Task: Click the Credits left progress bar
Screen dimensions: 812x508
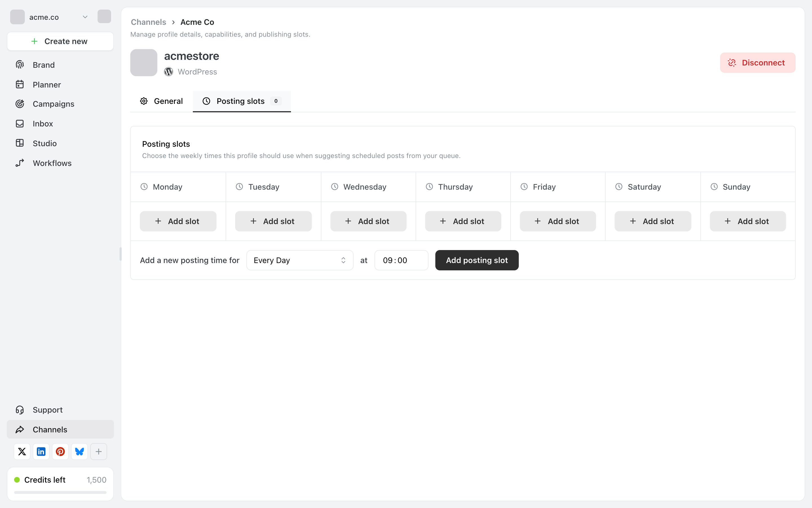Action: click(x=60, y=492)
